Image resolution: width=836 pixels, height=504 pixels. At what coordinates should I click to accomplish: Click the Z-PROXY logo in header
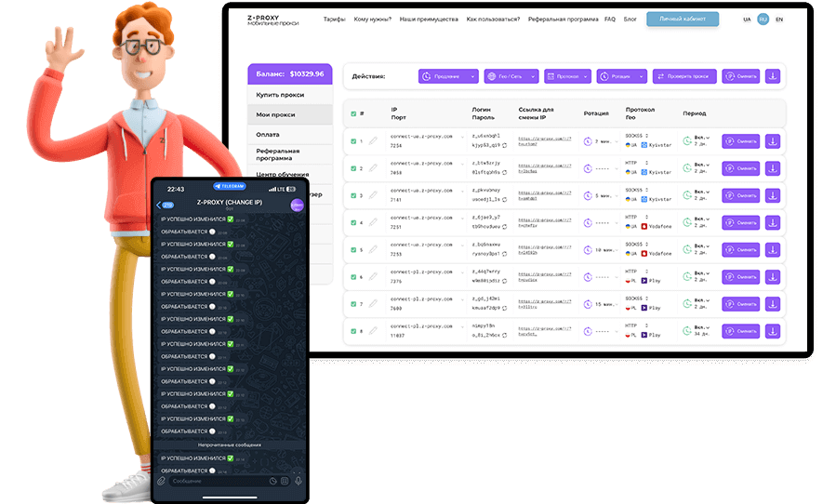click(272, 20)
